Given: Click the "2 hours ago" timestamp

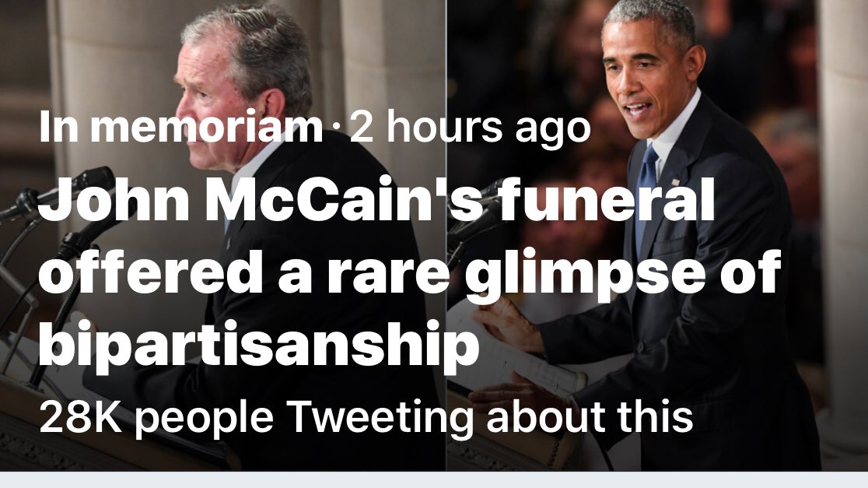Looking at the screenshot, I should click(469, 128).
